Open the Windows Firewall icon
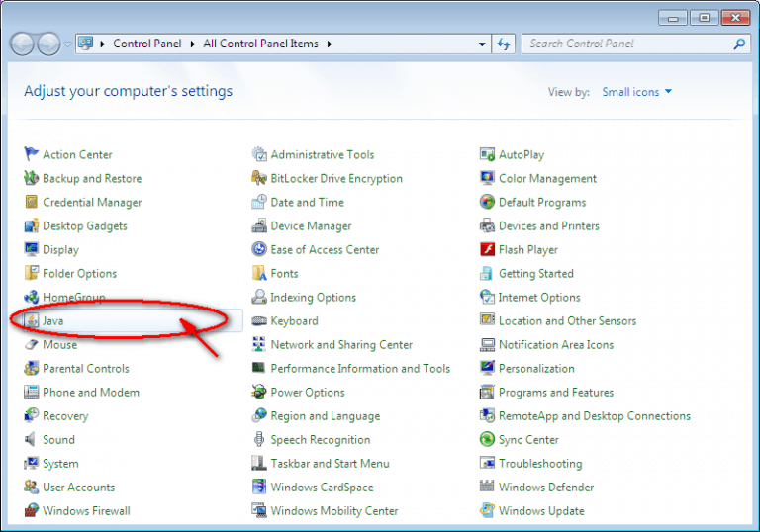The width and height of the screenshot is (760, 532). click(x=31, y=510)
